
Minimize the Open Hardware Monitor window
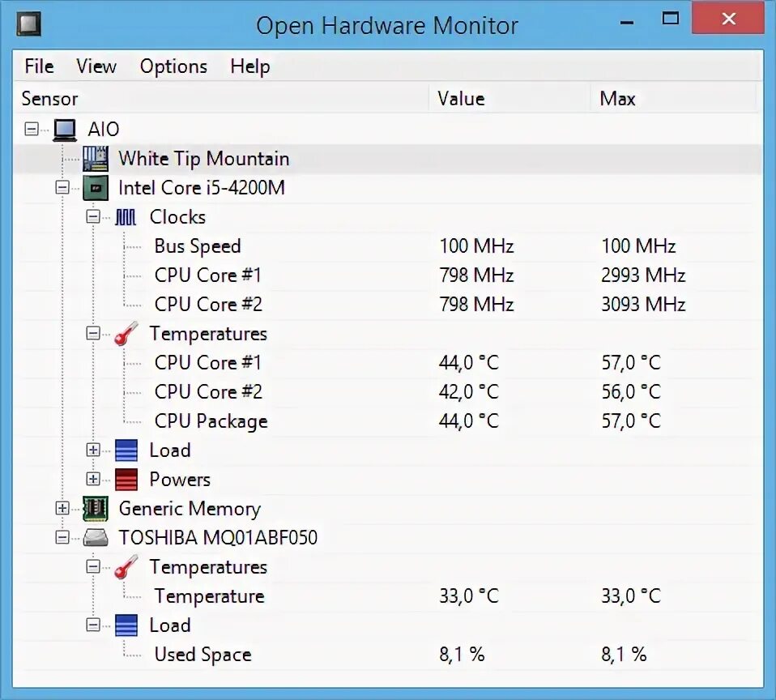click(x=627, y=21)
